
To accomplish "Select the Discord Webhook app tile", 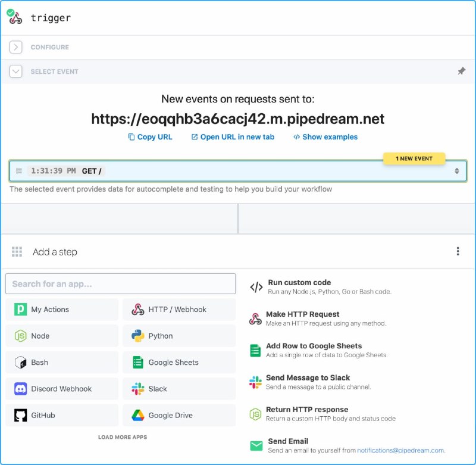I will [x=62, y=389].
